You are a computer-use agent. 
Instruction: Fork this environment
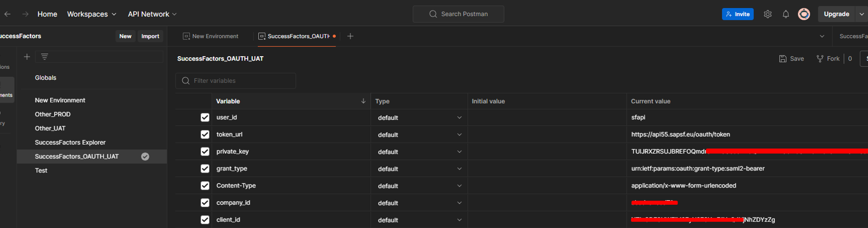[x=828, y=59]
